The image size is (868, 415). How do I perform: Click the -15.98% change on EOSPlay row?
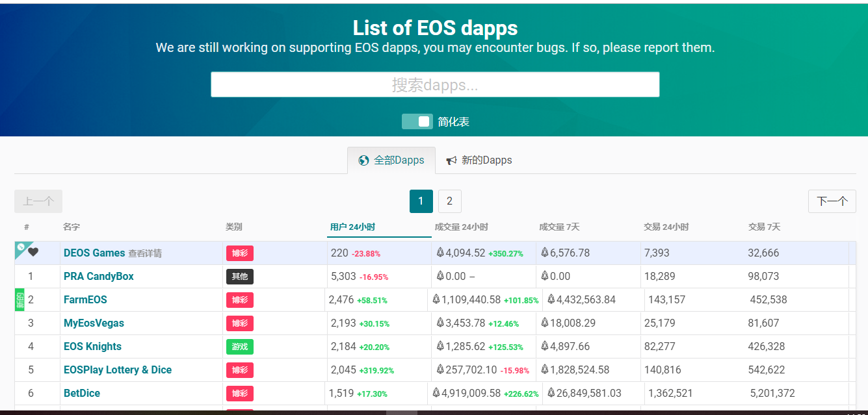coord(515,371)
